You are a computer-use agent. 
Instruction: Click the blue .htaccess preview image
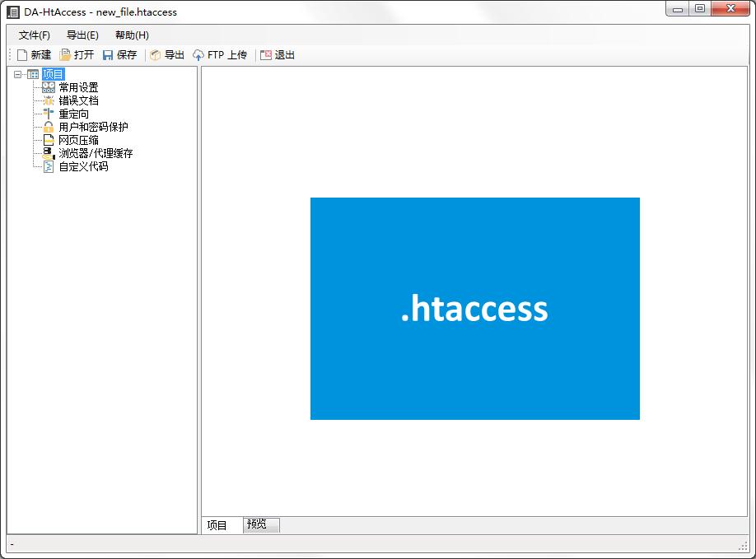[x=474, y=309]
